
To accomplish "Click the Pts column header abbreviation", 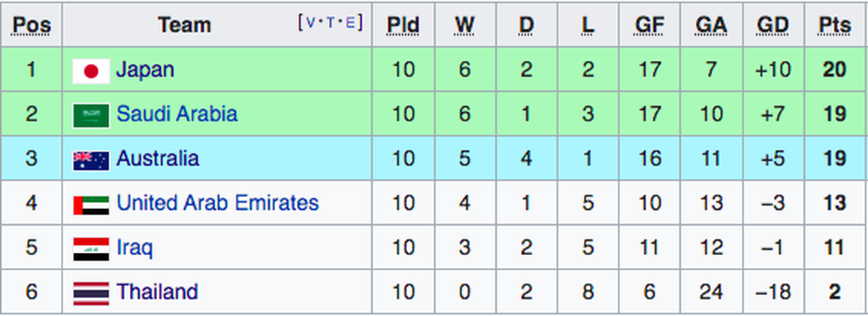I will [x=834, y=26].
